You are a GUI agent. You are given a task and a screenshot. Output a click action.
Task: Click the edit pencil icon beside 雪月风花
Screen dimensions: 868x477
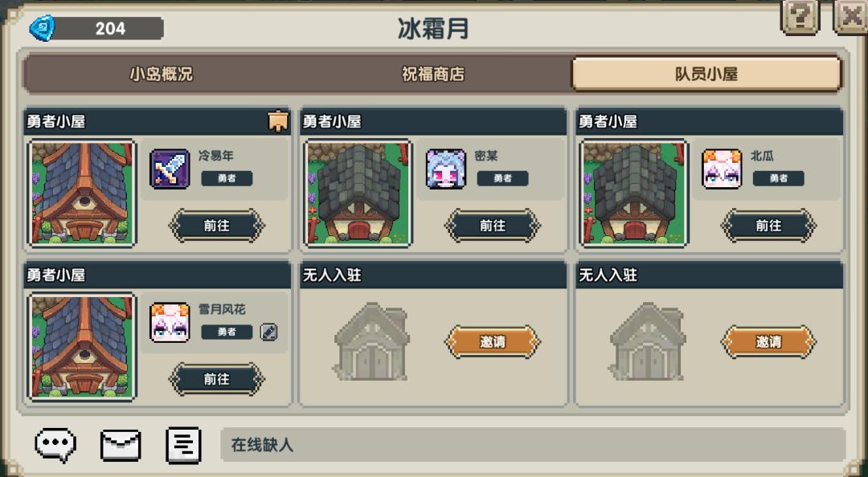pos(269,332)
